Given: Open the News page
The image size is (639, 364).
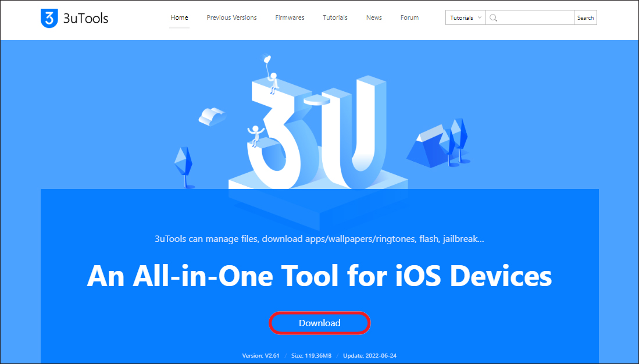Looking at the screenshot, I should pos(374,17).
